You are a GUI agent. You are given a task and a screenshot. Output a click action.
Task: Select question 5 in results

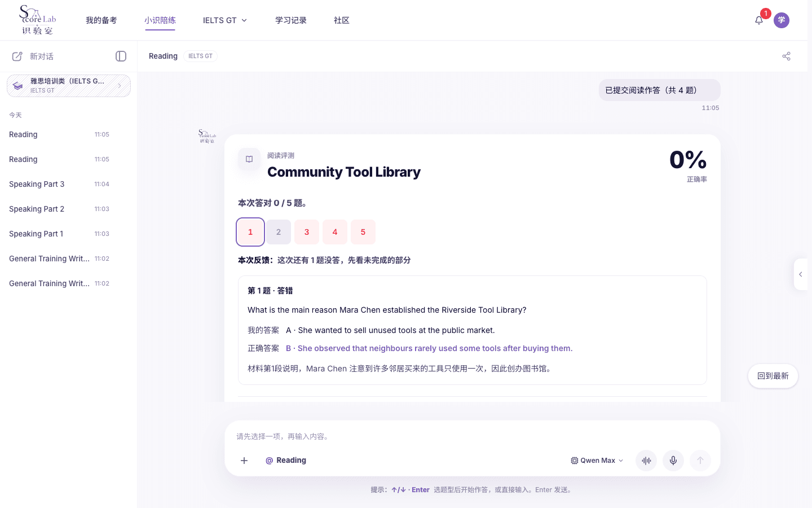point(363,232)
